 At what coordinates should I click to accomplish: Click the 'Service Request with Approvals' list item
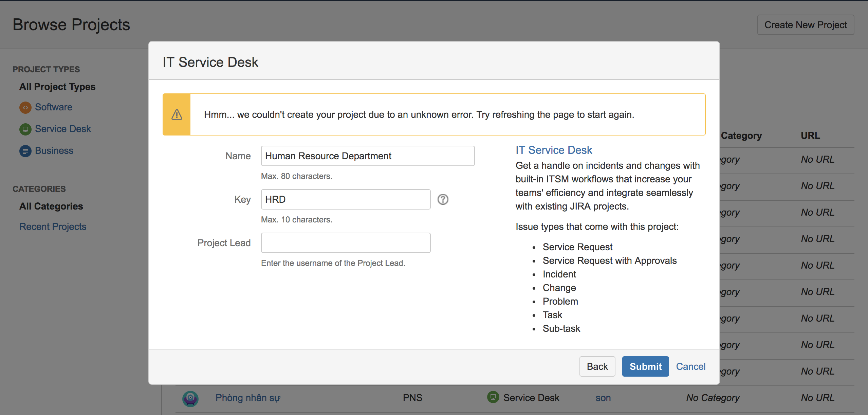coord(610,260)
